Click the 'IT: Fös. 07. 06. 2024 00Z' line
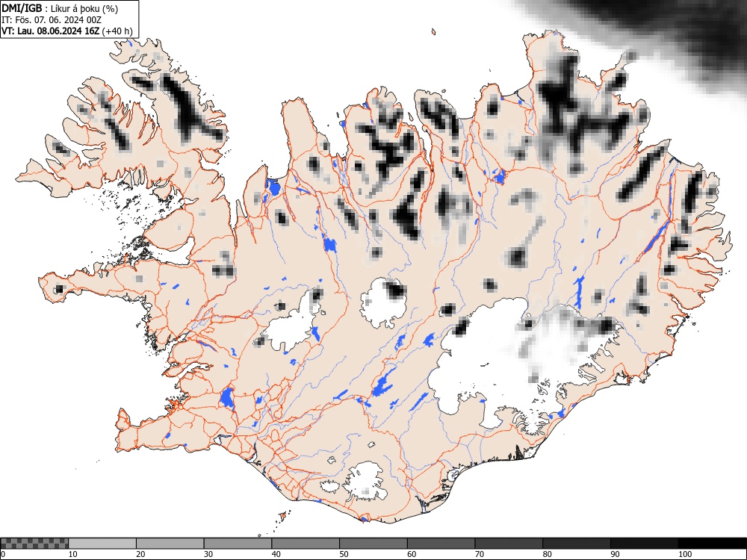Screen dimensions: 747x560 [x=52, y=20]
